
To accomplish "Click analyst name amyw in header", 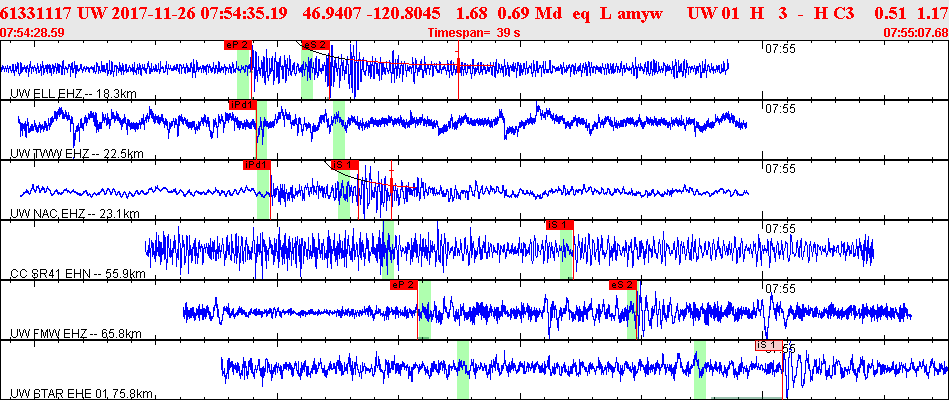I will (x=642, y=12).
